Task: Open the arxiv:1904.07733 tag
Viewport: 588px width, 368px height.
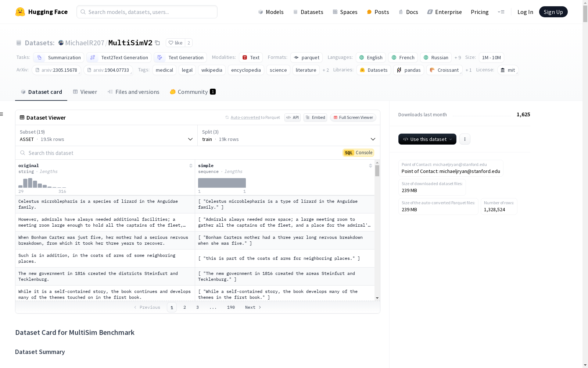Action: pos(108,70)
